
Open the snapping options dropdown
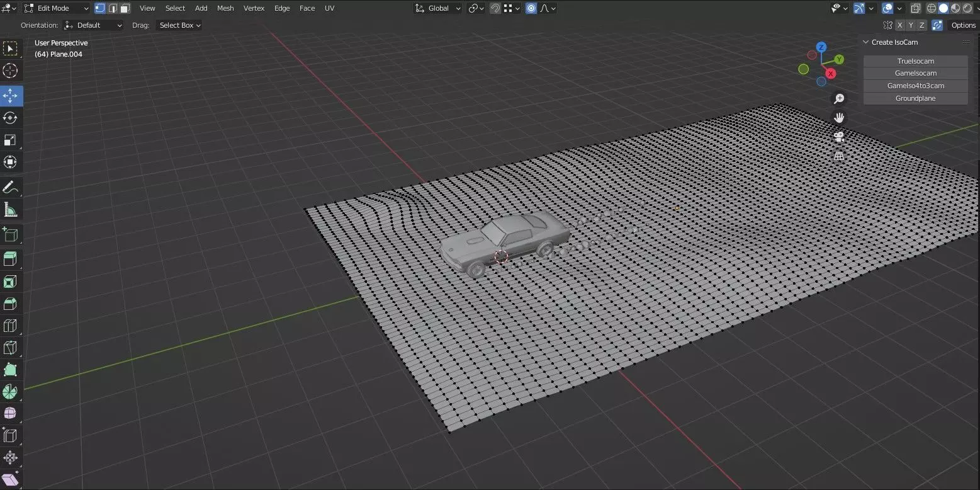(512, 8)
